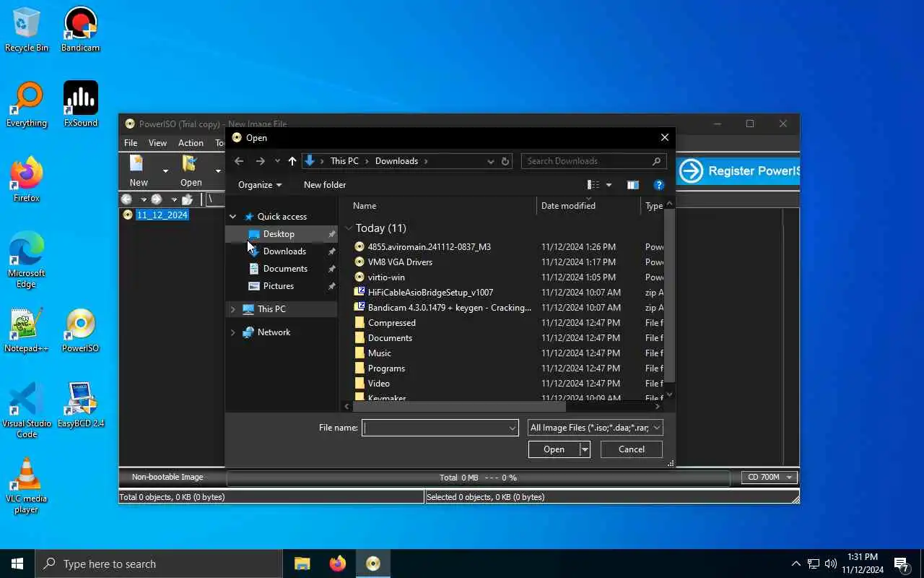Open the View menu in PowerISO

click(x=157, y=143)
